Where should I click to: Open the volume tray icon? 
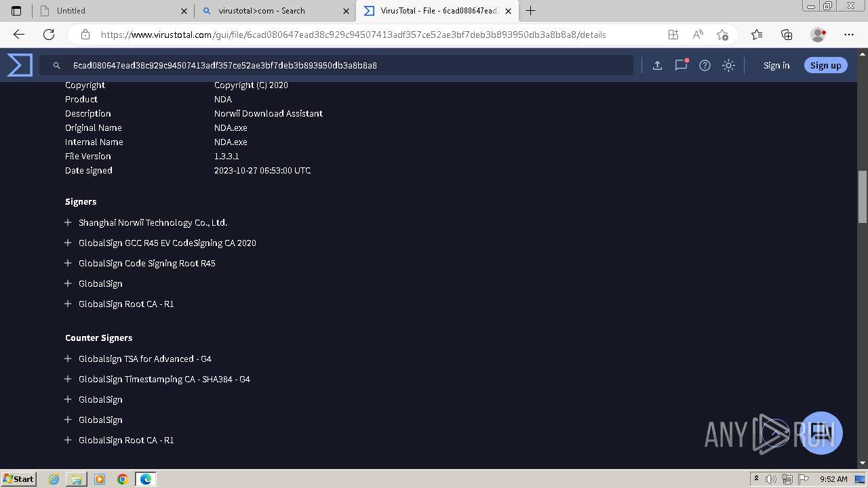point(771,479)
